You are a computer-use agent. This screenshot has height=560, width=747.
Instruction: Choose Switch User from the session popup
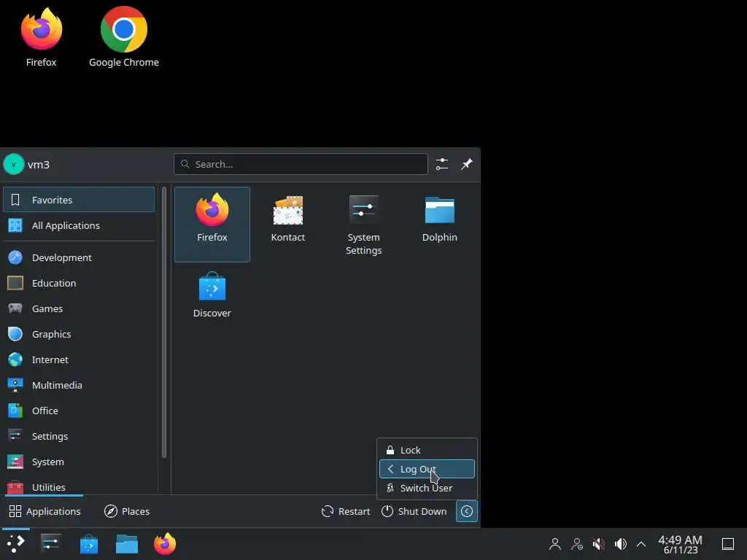pos(427,488)
